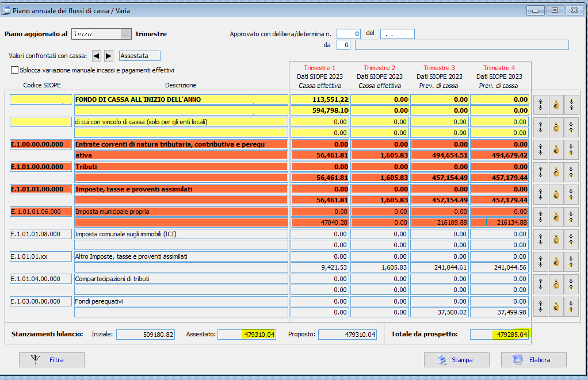The image size is (588, 380).
Task: Click the Trimestre 3 value for Imposta municipale propria
Action: pos(440,222)
